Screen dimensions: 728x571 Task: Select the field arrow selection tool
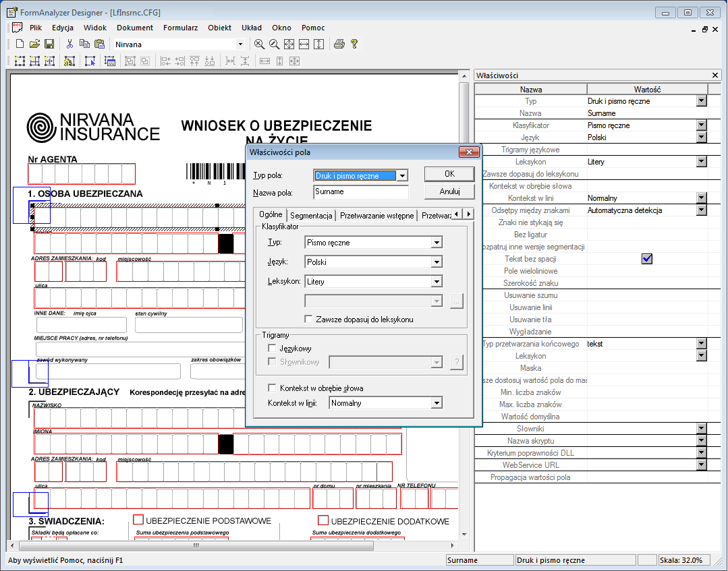[x=89, y=61]
